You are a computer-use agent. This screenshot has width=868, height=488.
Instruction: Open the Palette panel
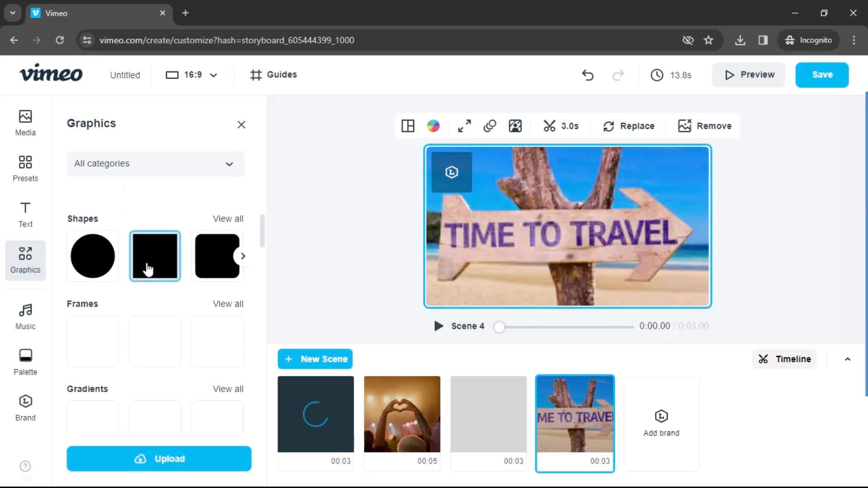pyautogui.click(x=25, y=361)
